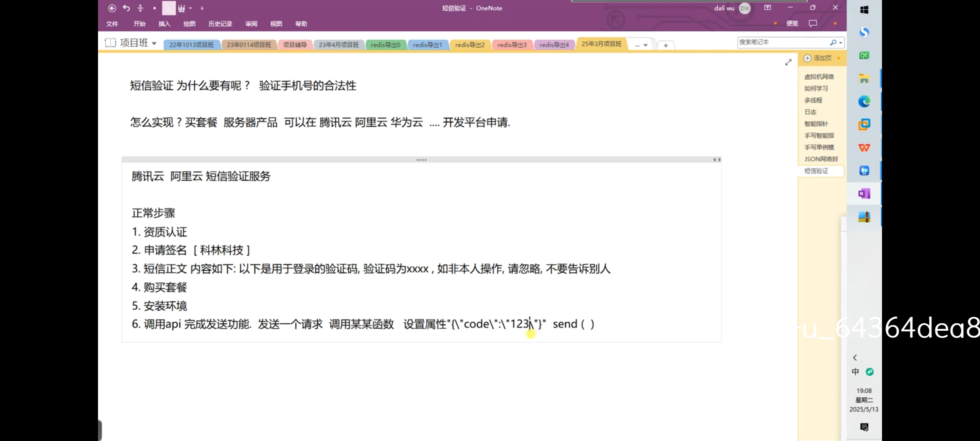Open the search scope dropdown arrow
Image resolution: width=980 pixels, height=441 pixels.
[x=841, y=42]
